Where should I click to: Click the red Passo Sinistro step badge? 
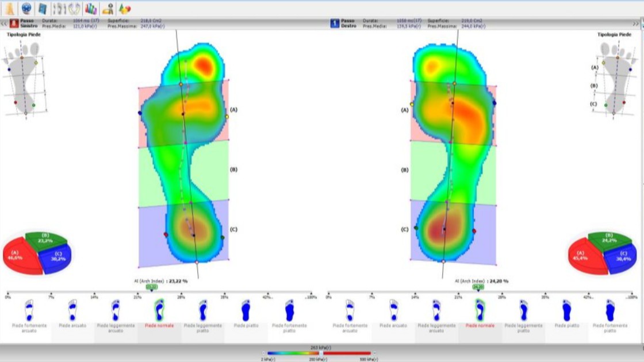(14, 24)
